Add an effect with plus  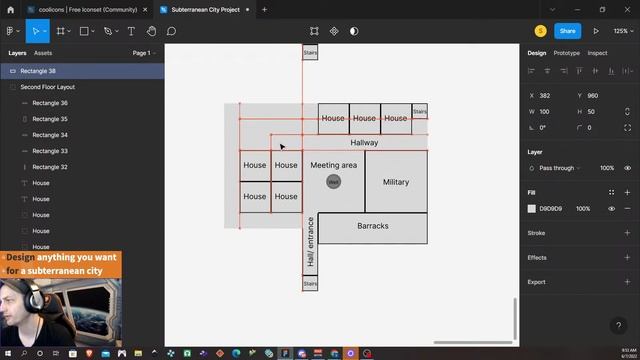click(627, 258)
